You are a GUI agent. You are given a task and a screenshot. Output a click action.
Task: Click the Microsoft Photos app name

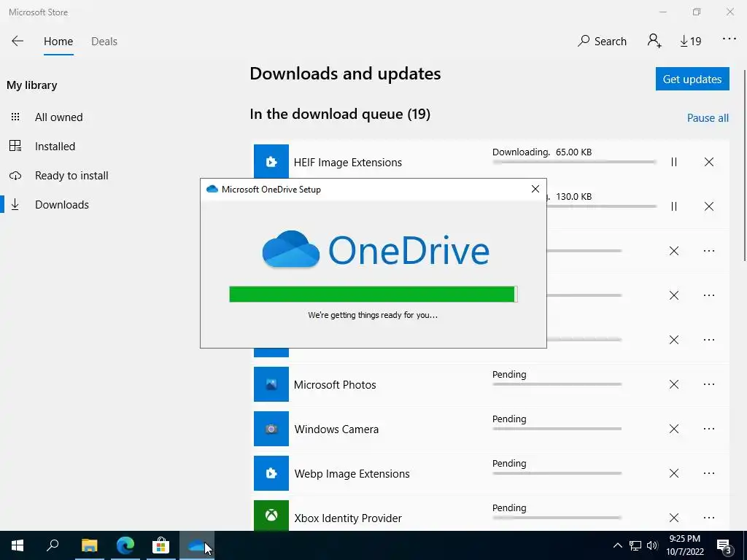[x=335, y=385]
